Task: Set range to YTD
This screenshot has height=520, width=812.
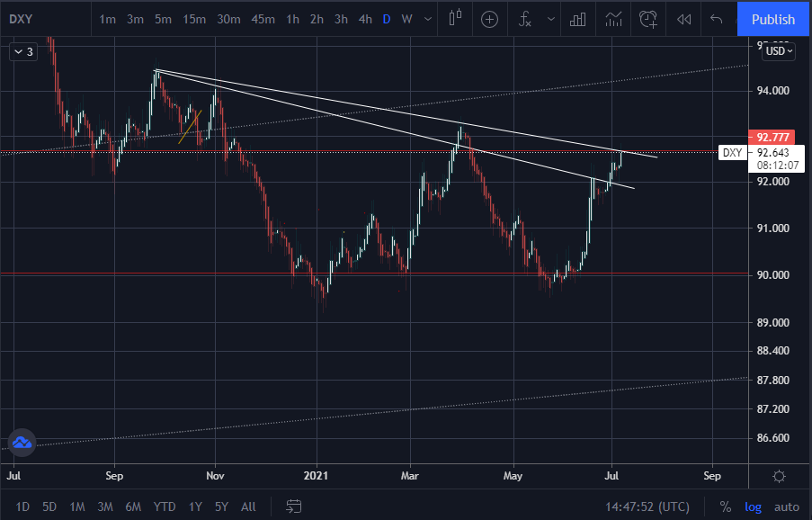Action: [x=165, y=507]
